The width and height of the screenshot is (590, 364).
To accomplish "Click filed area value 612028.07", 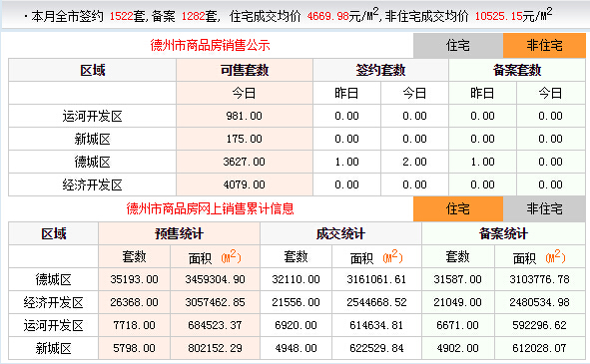I will pyautogui.click(x=539, y=348).
